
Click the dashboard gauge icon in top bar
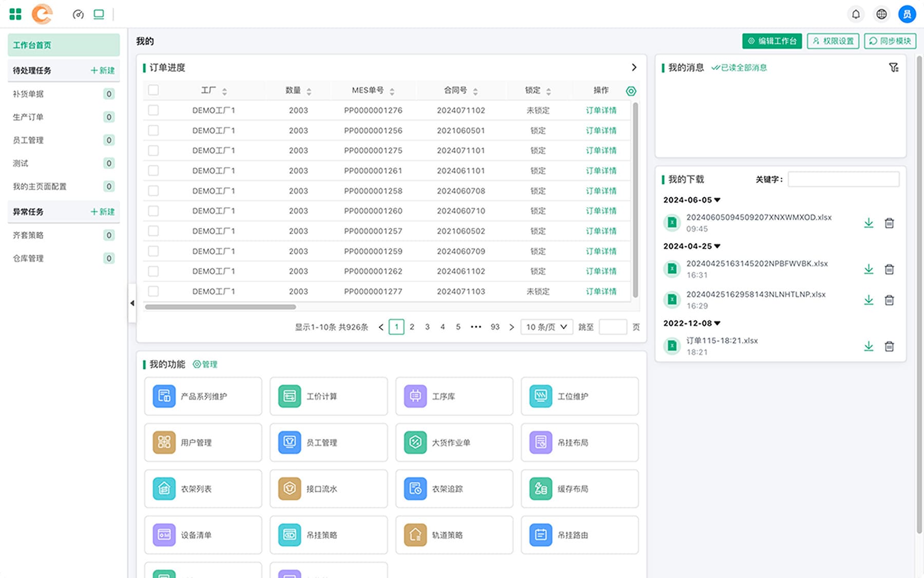click(x=78, y=14)
